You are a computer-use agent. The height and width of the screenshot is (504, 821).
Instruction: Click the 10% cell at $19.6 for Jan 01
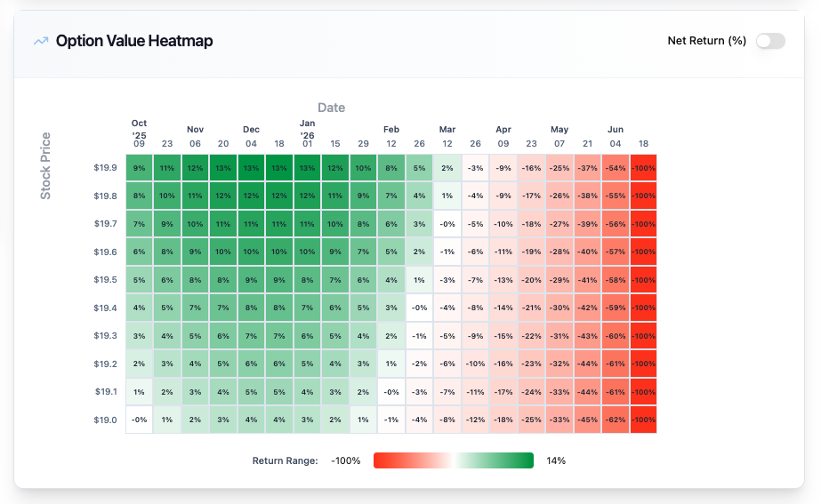(x=308, y=252)
